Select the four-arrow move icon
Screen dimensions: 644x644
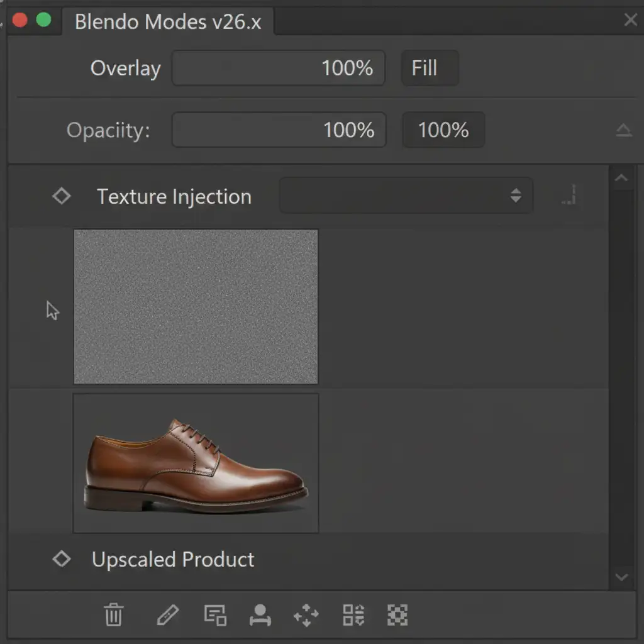(306, 614)
